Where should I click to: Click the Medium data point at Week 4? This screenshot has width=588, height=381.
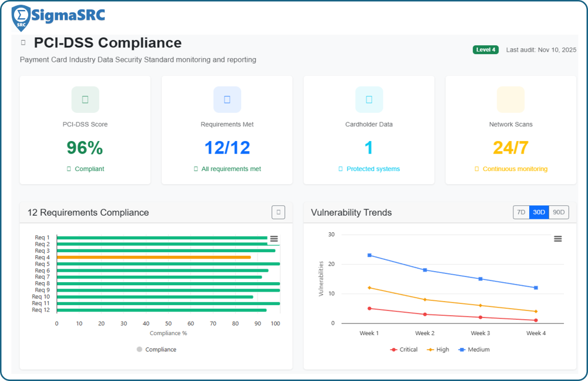(536, 288)
